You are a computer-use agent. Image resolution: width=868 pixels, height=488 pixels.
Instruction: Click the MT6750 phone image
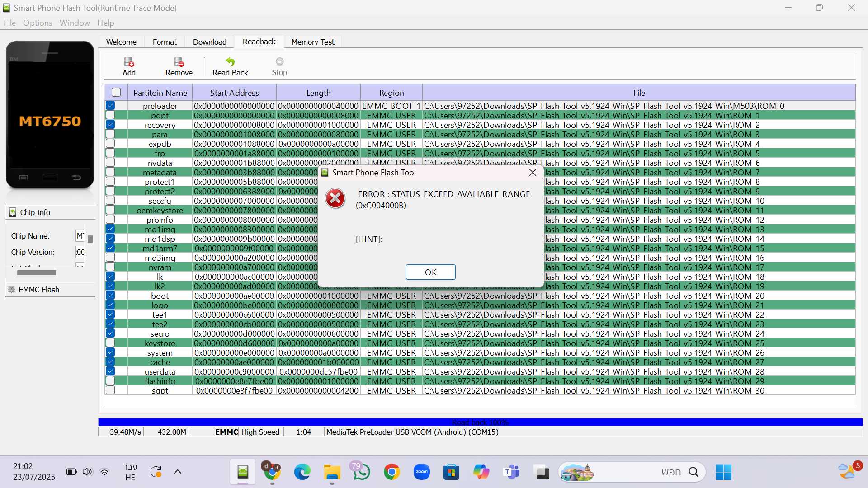[x=50, y=115]
